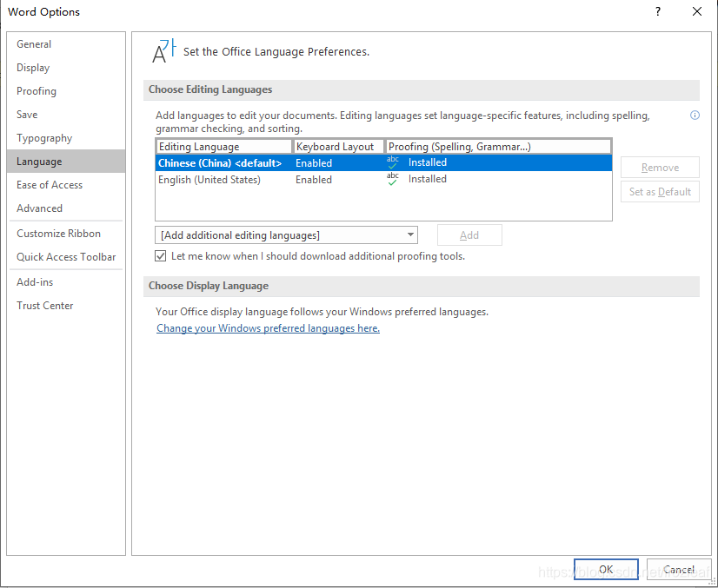The image size is (718, 588).
Task: Click the Office language preferences icon
Action: tap(164, 51)
